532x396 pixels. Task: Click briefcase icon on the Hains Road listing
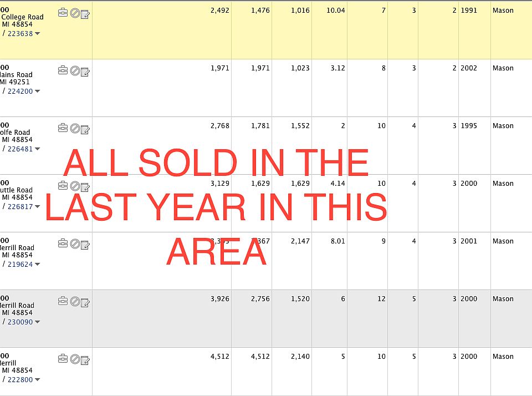pyautogui.click(x=63, y=70)
